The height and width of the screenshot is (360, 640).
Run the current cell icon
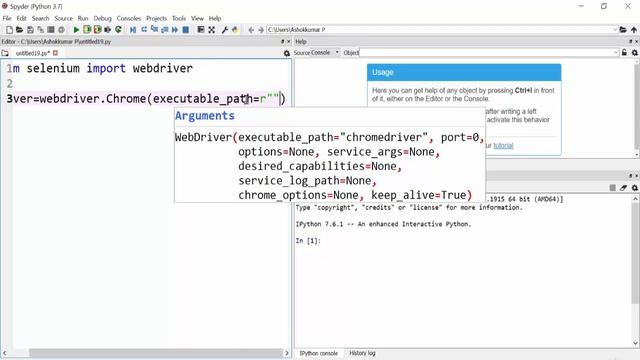coord(87,30)
